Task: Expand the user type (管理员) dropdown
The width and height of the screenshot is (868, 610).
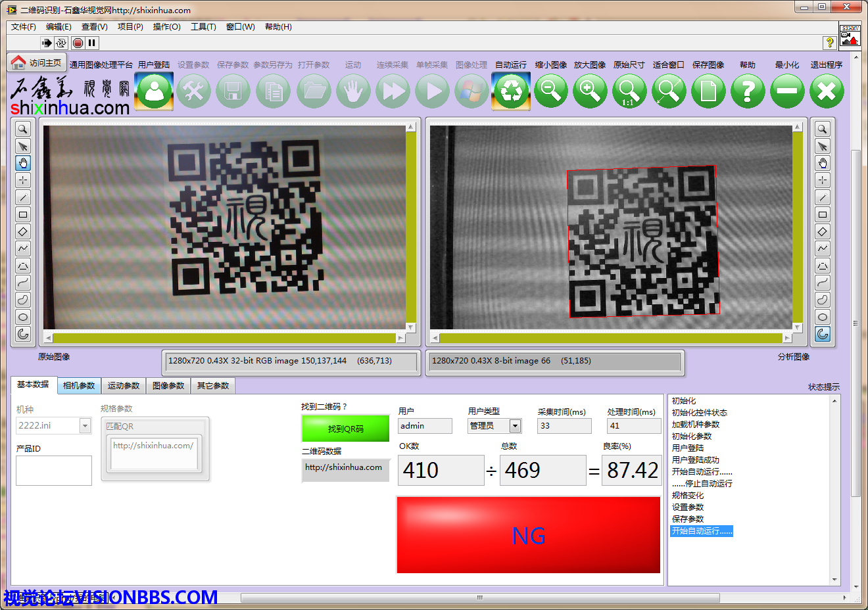Action: pos(515,426)
